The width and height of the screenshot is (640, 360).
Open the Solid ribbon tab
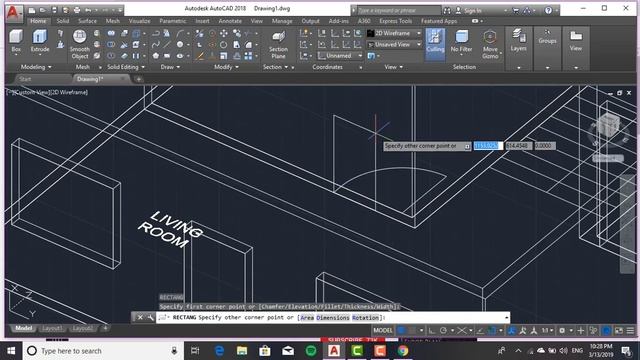click(62, 21)
